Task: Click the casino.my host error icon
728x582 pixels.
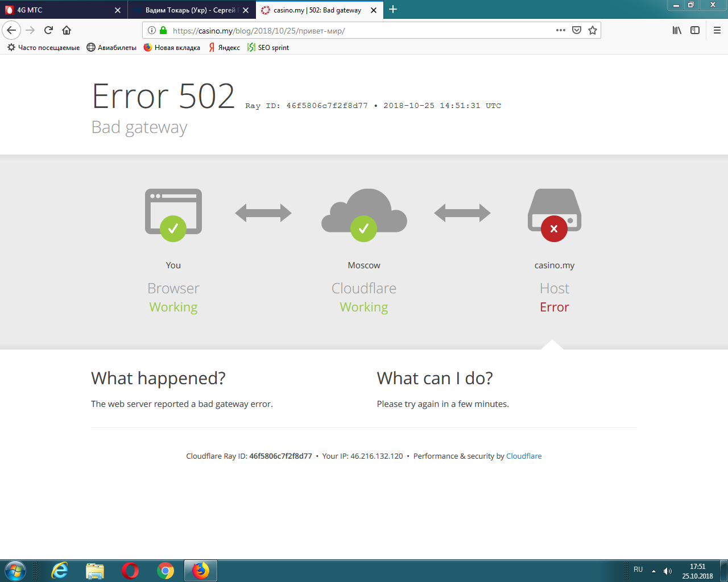Action: pos(555,215)
